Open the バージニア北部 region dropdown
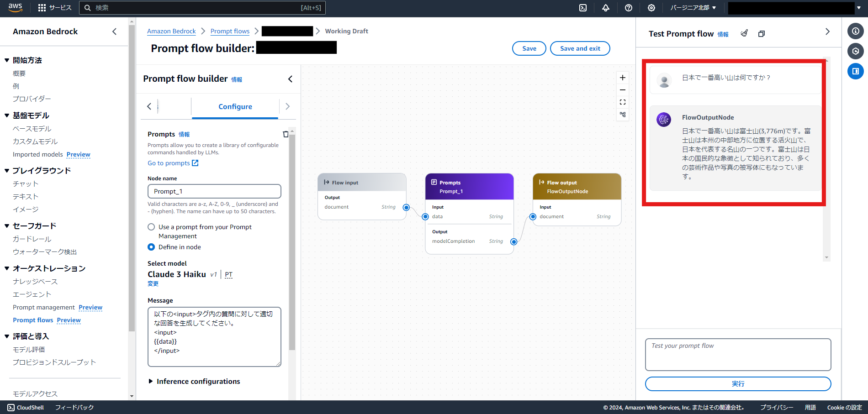Viewport: 868px width, 414px height. click(x=693, y=8)
